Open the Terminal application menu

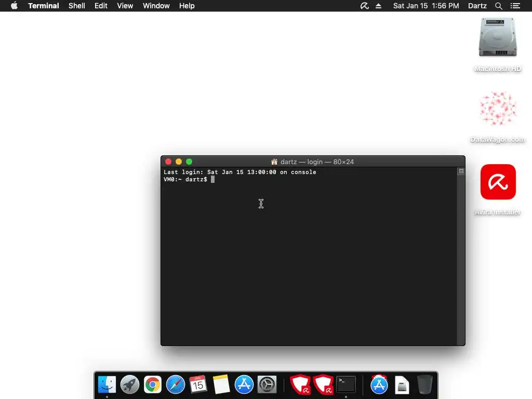coord(44,6)
